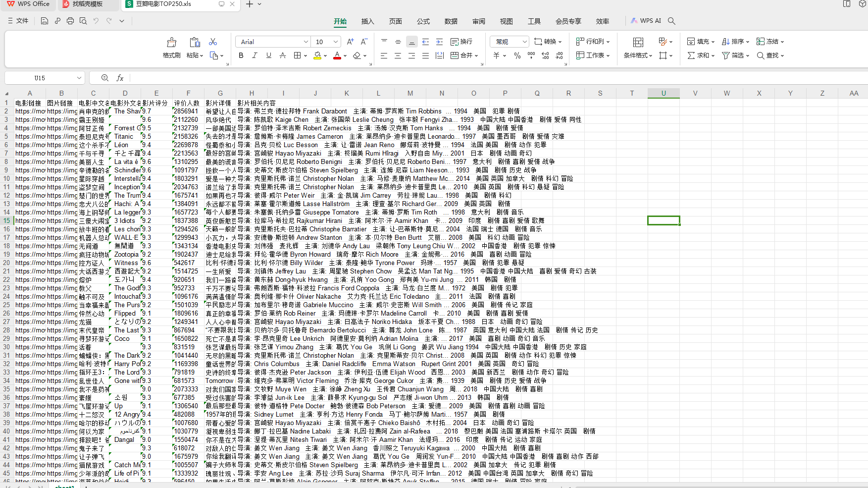Open the font color dropdown arrow
The width and height of the screenshot is (868, 488).
click(x=345, y=56)
